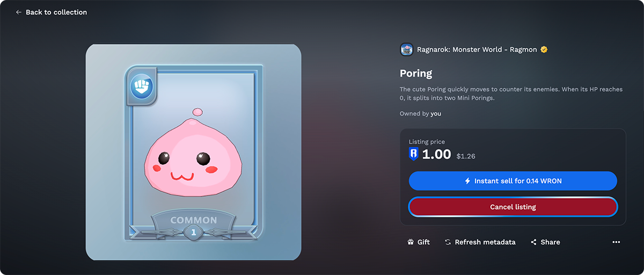Cancel the current listing

coord(513,207)
